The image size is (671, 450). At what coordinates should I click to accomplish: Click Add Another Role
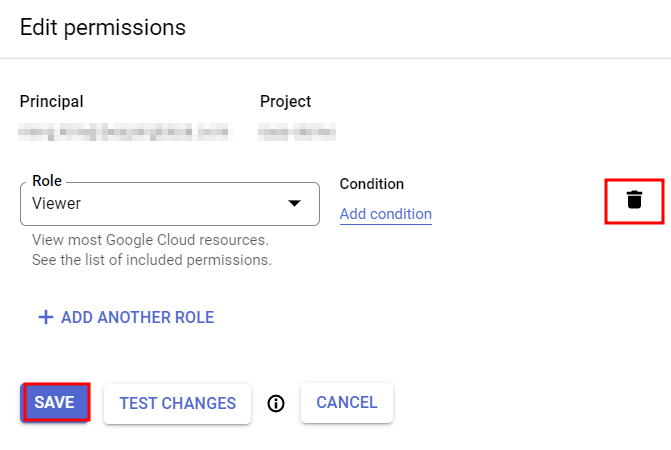point(137,317)
